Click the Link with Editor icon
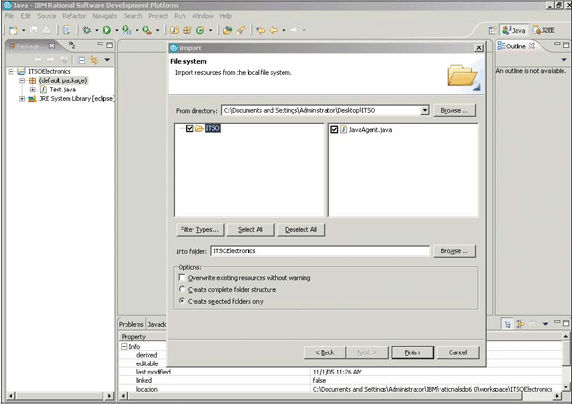This screenshot has height=404, width=572. click(x=94, y=60)
